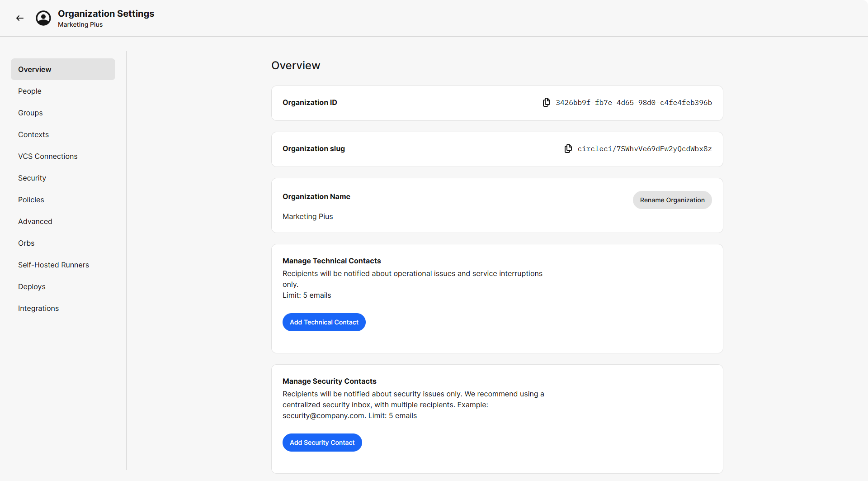Open Self-Hosted Runners page

tap(53, 265)
